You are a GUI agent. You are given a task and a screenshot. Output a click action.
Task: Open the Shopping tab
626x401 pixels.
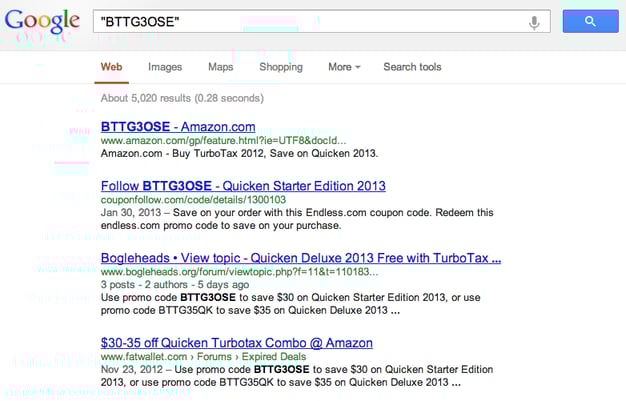281,67
